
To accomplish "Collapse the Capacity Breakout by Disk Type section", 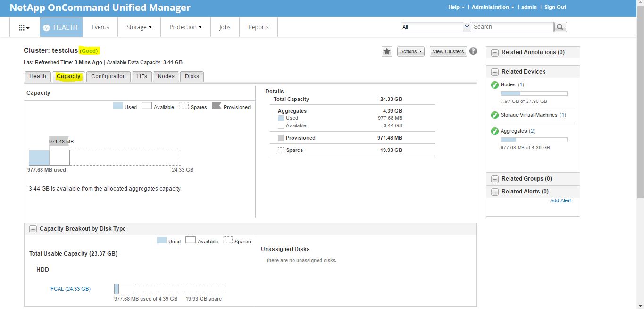I will pyautogui.click(x=33, y=229).
